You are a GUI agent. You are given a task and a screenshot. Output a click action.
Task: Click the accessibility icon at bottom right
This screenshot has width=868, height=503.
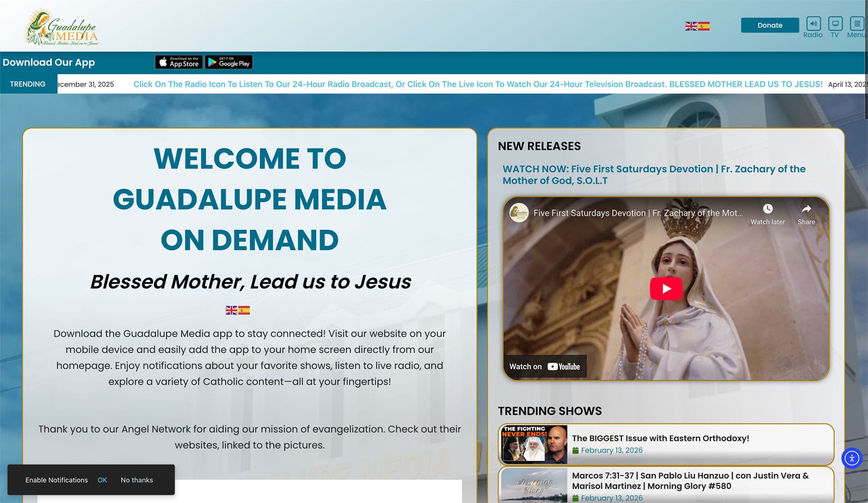852,458
